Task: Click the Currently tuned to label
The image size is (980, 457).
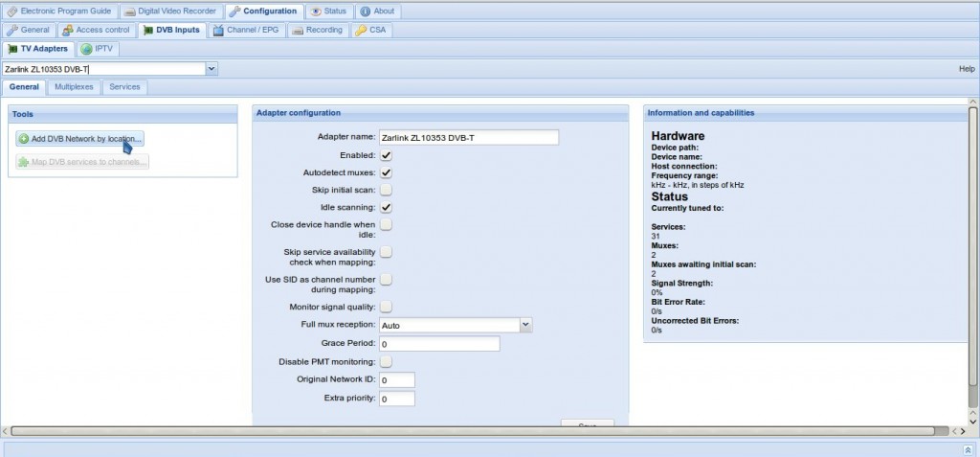Action: (687, 208)
